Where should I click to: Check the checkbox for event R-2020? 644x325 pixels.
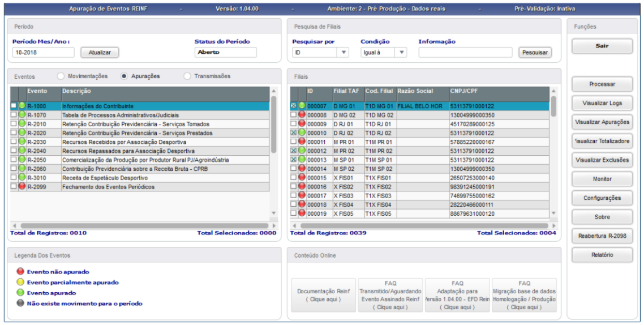[x=14, y=132]
